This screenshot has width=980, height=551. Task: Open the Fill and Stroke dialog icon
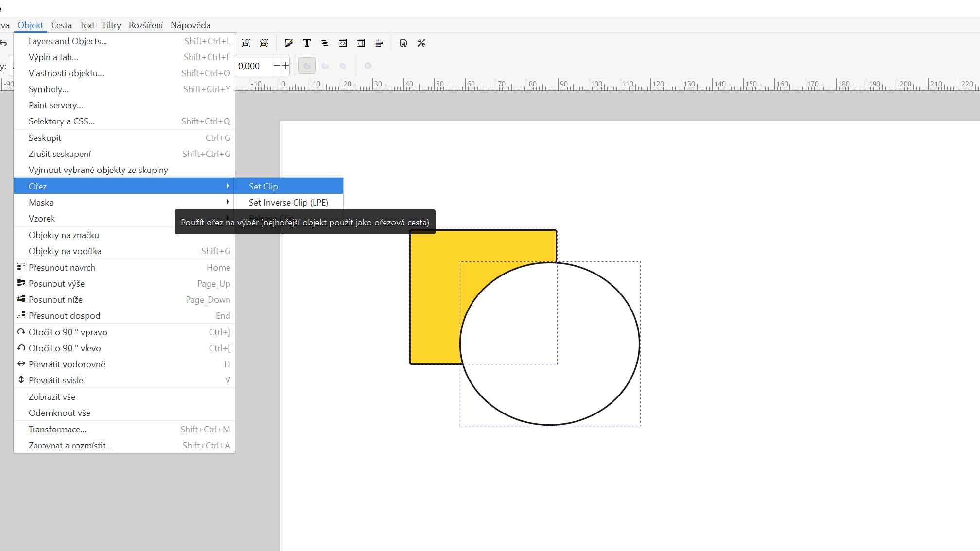coord(289,43)
